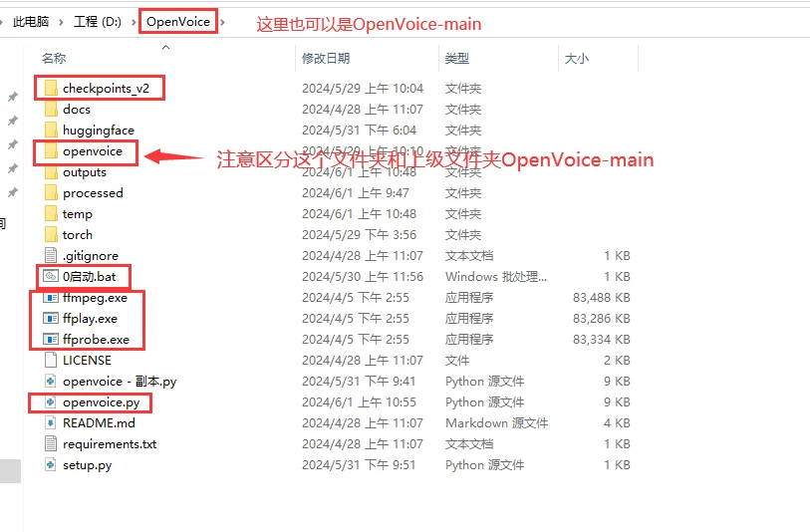Select the processed folder icon
Image resolution: width=810 pixels, height=532 pixels.
tap(51, 192)
